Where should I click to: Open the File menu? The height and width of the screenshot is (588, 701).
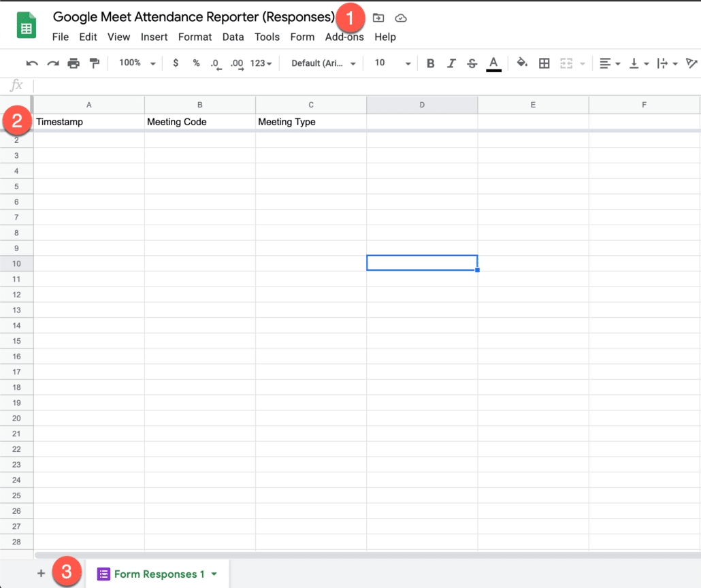pos(61,37)
